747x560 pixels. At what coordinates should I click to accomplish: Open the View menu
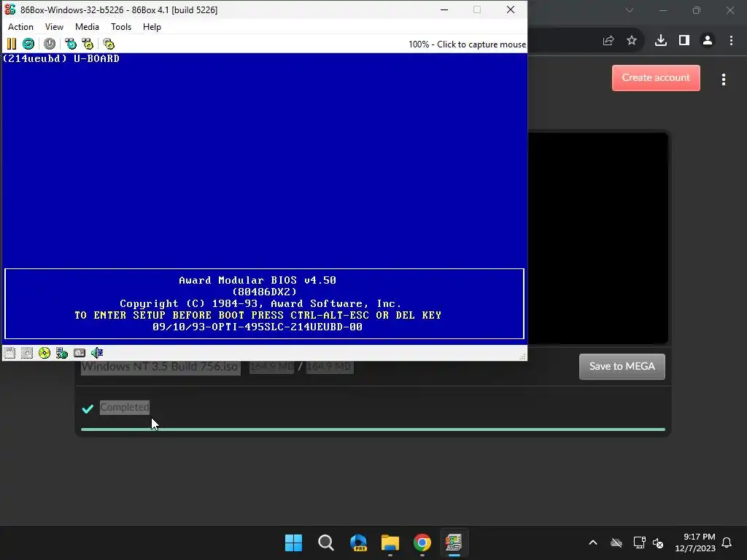[x=54, y=27]
